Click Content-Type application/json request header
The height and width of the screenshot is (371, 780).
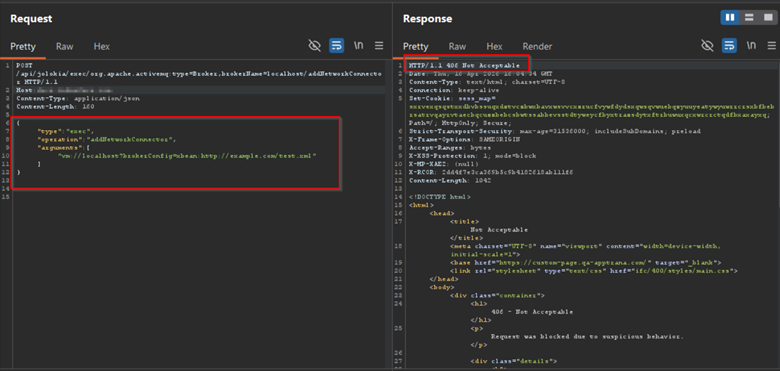[78, 98]
